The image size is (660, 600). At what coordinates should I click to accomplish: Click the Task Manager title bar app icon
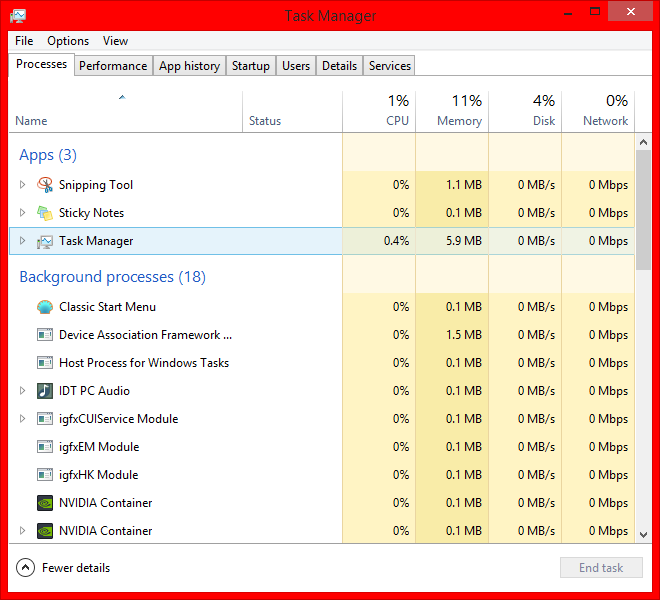click(x=18, y=16)
